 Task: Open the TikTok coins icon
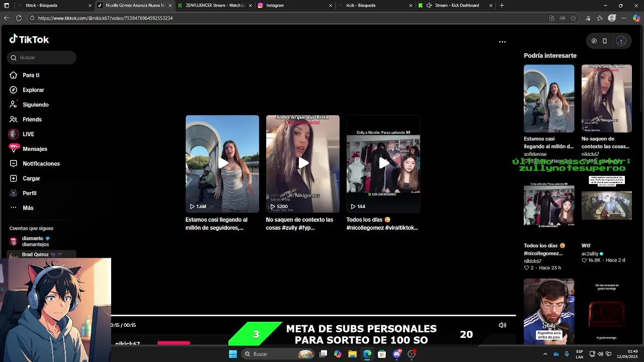pyautogui.click(x=594, y=41)
